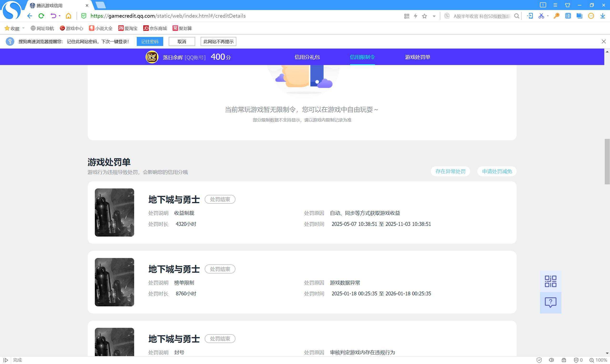Screen dimensions: 610x364
Task: Toggle the sidebar icon in status bar
Action: tap(5, 360)
